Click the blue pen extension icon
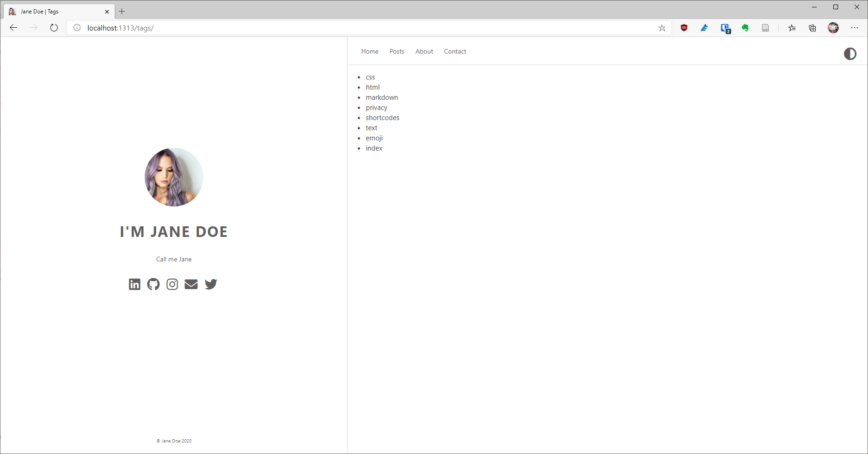This screenshot has height=454, width=868. tap(704, 28)
